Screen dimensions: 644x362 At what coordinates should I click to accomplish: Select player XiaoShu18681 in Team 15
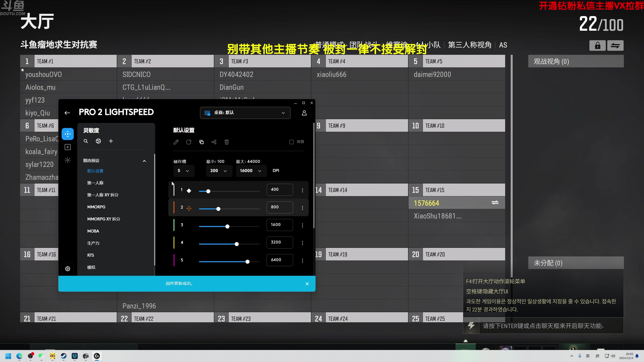tap(457, 216)
